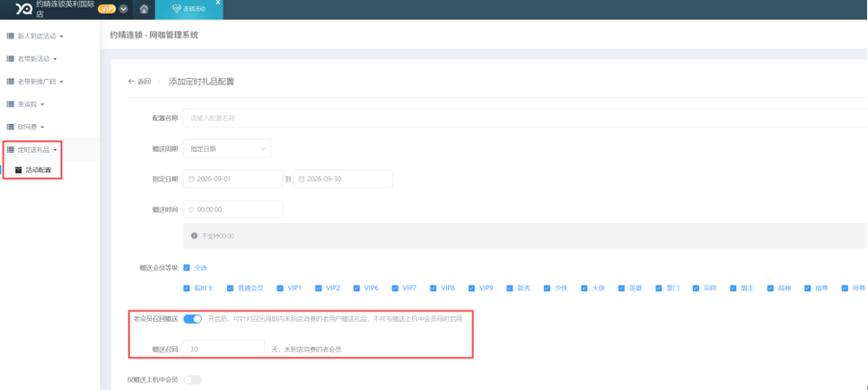Viewport: 868px width, 390px height.
Task: Uncheck the 普通会员 checkbox
Action: [x=231, y=288]
